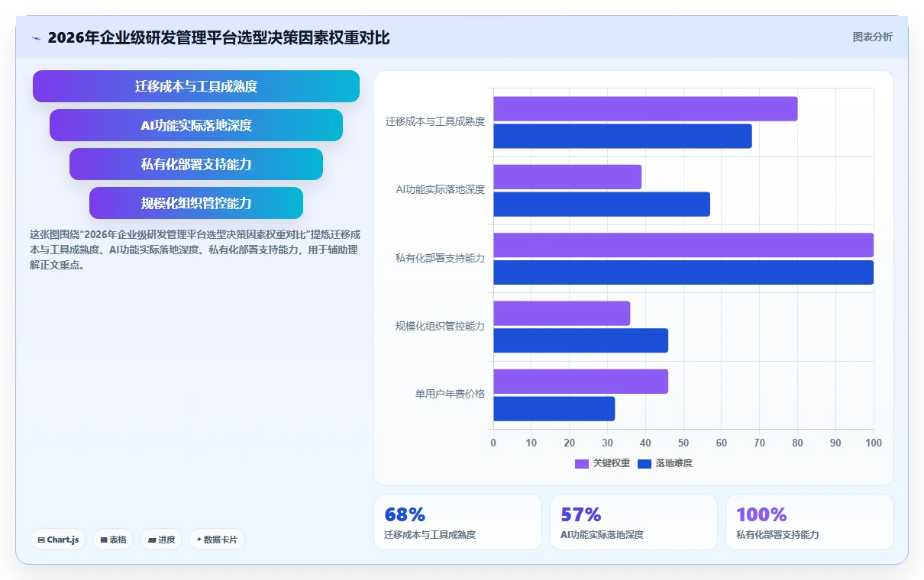The height and width of the screenshot is (580, 924).
Task: Select the AI功能实际落地深度 funnel bar
Action: (x=196, y=125)
